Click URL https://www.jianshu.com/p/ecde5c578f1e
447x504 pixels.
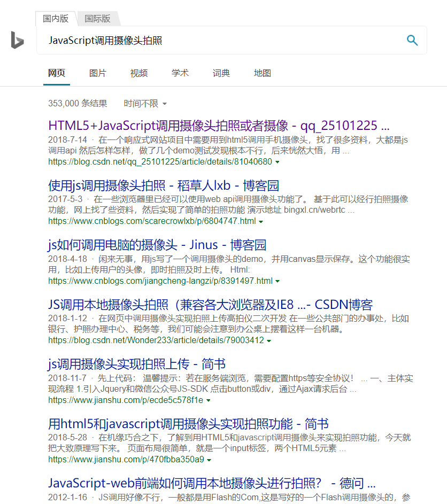tap(126, 400)
